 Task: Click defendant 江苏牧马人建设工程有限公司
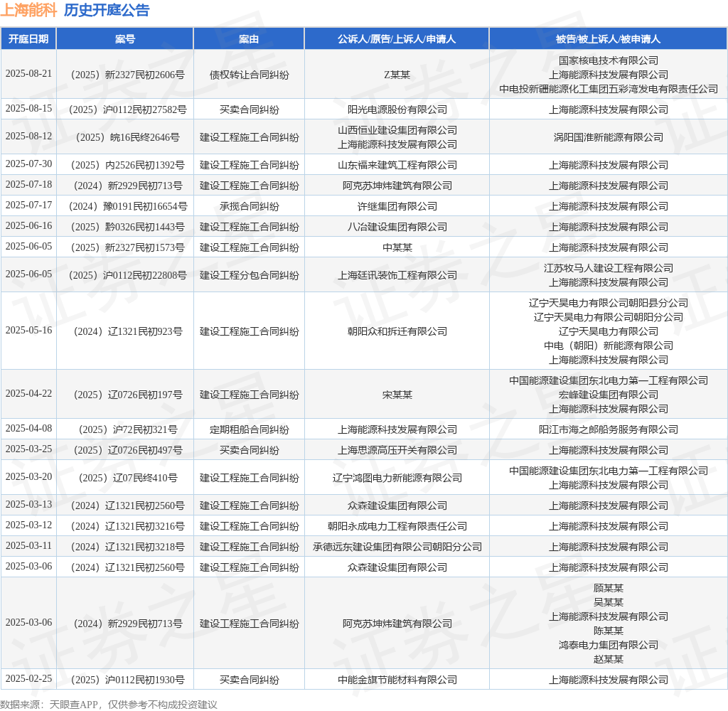(x=609, y=268)
